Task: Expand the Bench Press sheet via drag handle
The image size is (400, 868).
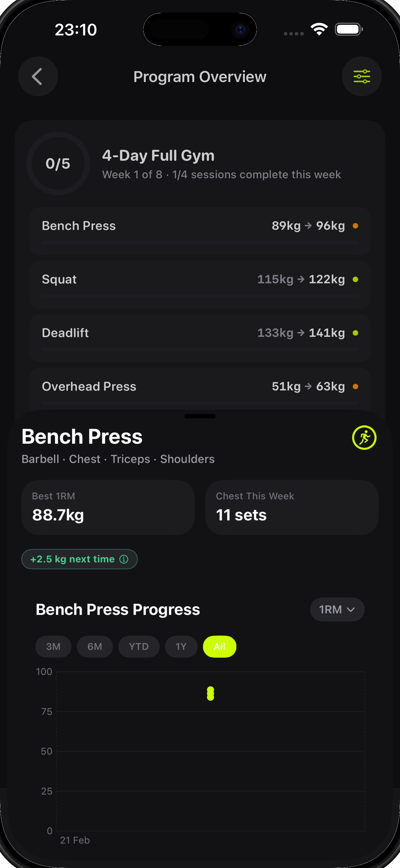Action: click(200, 416)
